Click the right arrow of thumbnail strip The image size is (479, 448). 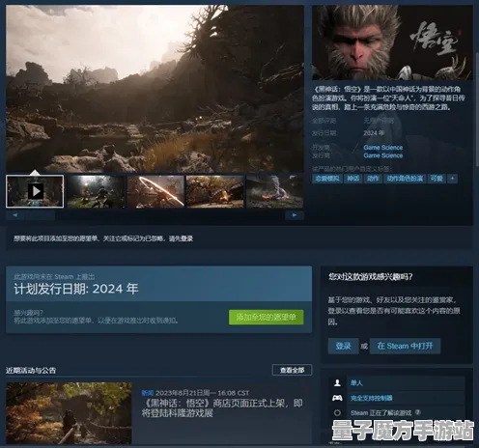coord(295,215)
